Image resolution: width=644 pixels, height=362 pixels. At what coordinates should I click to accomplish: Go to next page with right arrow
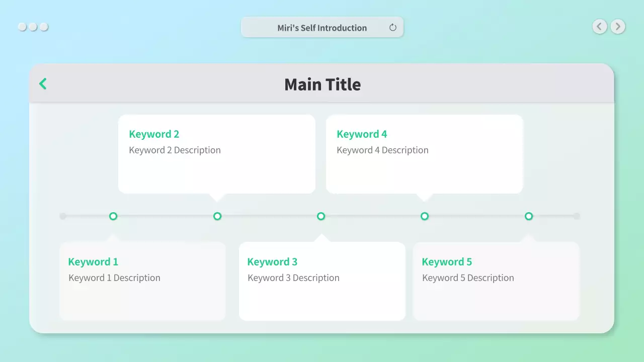click(618, 27)
